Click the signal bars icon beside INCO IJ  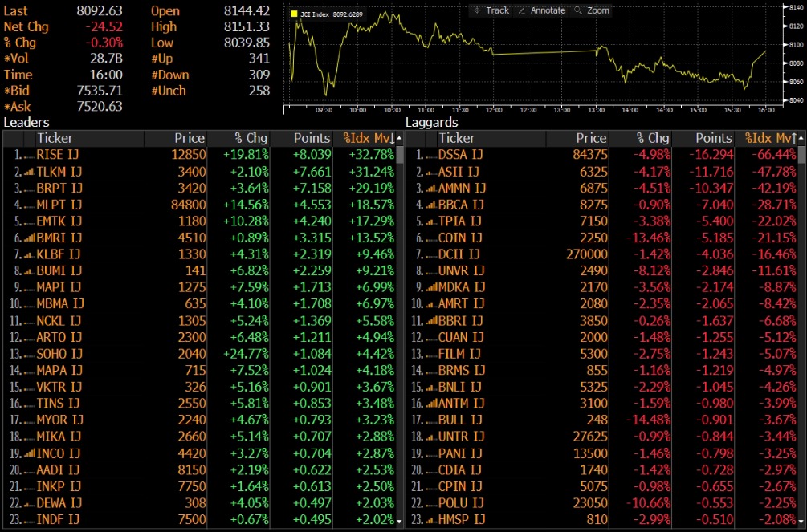(27, 453)
